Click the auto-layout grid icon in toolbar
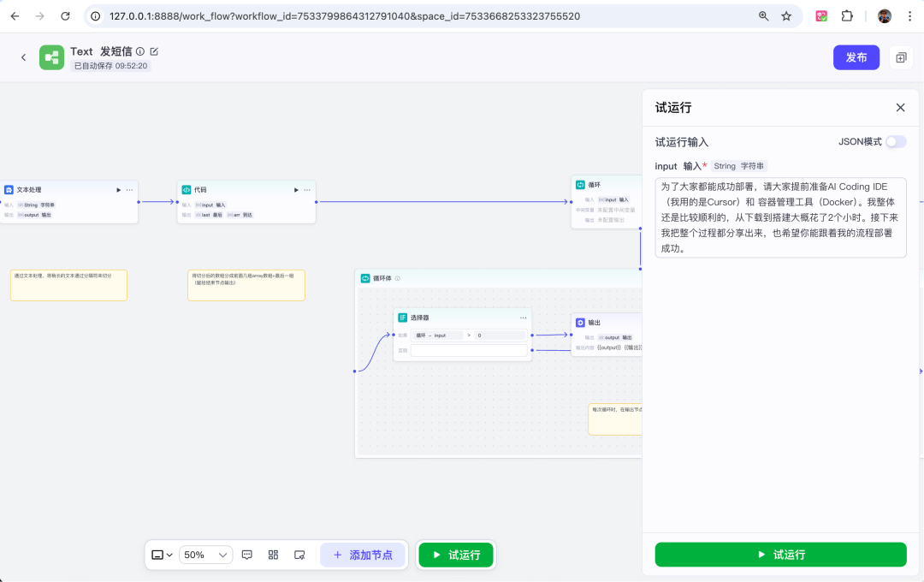The height and width of the screenshot is (582, 924). coord(273,555)
